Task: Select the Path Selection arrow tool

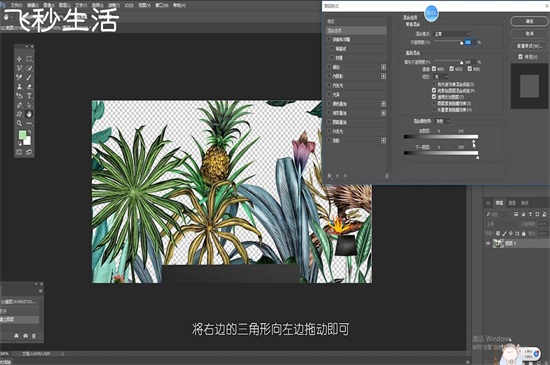Action: point(29,105)
